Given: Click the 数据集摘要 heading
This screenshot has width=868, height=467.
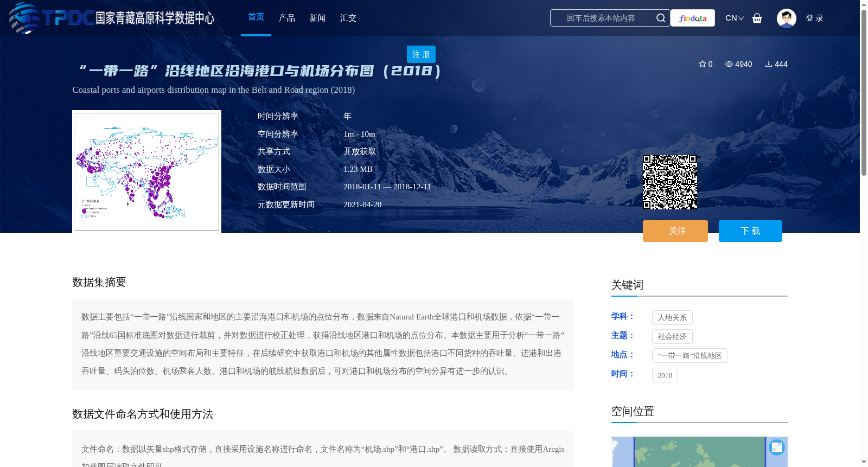Looking at the screenshot, I should pos(99,282).
